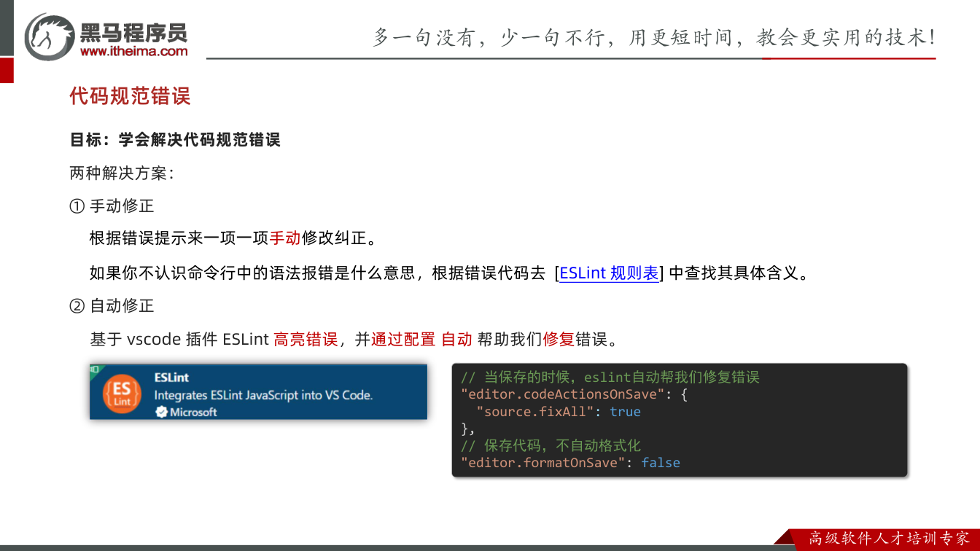Click the false value in code block
The image size is (980, 551).
click(x=661, y=463)
